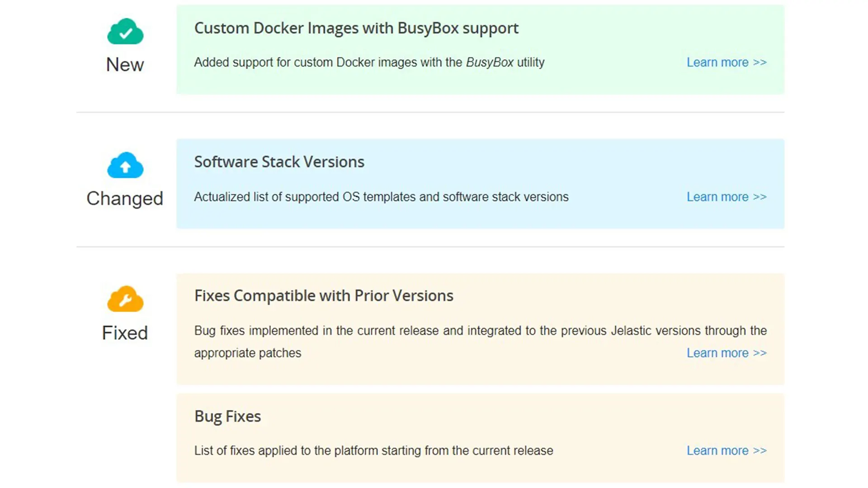Viewport: 868px width, 488px height.
Task: Click the "appropriate patches" text line
Action: [x=247, y=353]
